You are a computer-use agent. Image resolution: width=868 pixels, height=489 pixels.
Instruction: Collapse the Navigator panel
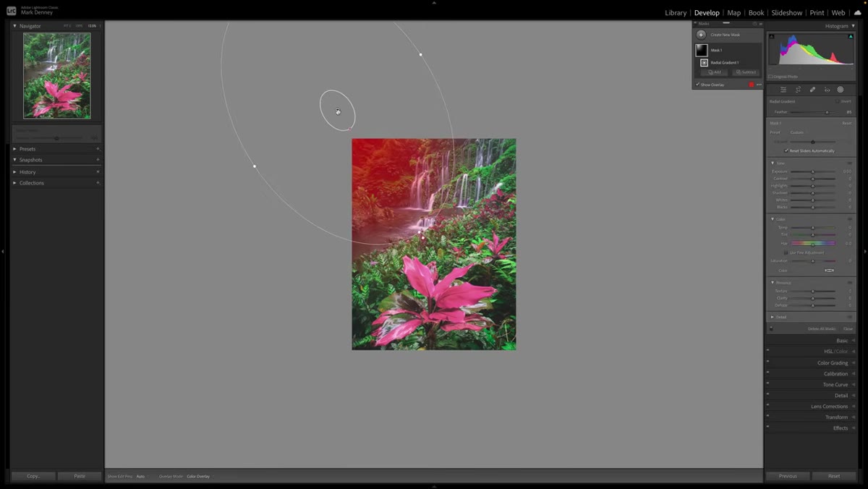pos(14,26)
